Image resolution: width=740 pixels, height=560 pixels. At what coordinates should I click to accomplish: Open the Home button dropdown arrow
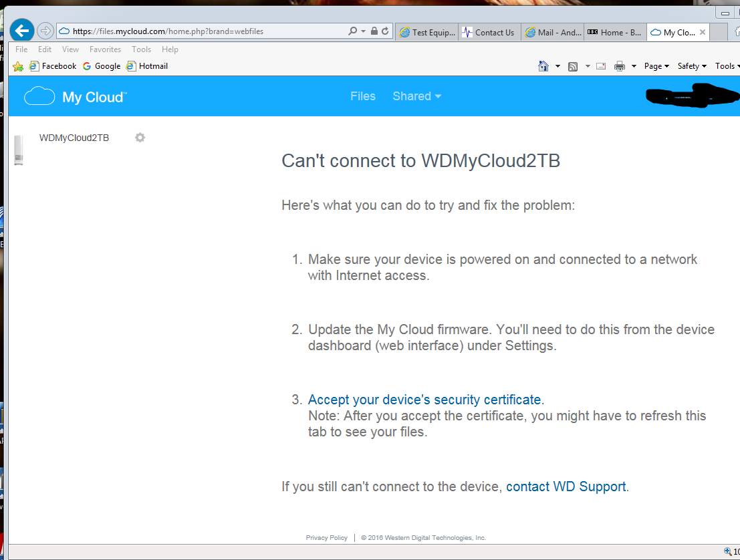click(558, 67)
